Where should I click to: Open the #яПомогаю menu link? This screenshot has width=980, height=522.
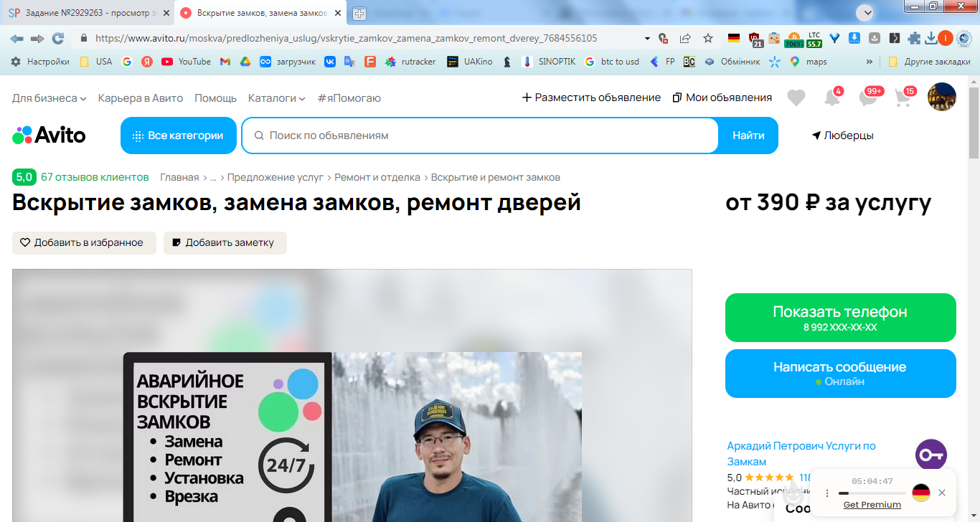(x=349, y=98)
